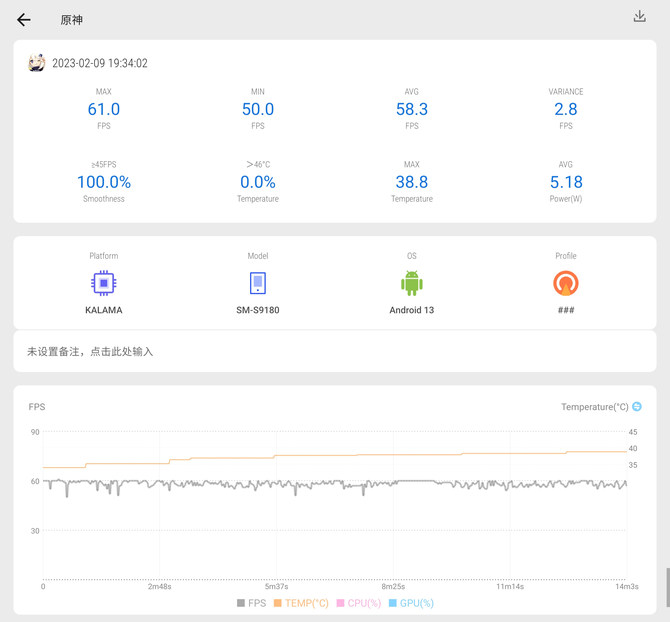Click the ### profile label
The width and height of the screenshot is (670, 622).
[566, 310]
